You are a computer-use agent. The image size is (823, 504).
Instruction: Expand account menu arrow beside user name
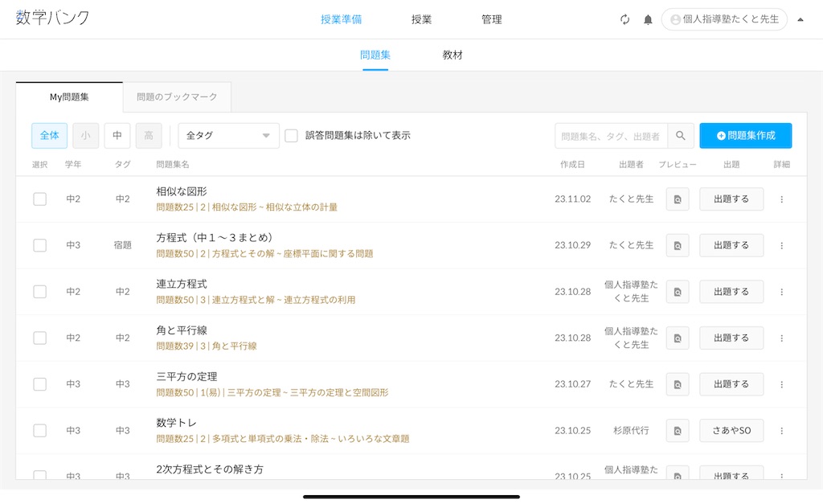pyautogui.click(x=800, y=19)
